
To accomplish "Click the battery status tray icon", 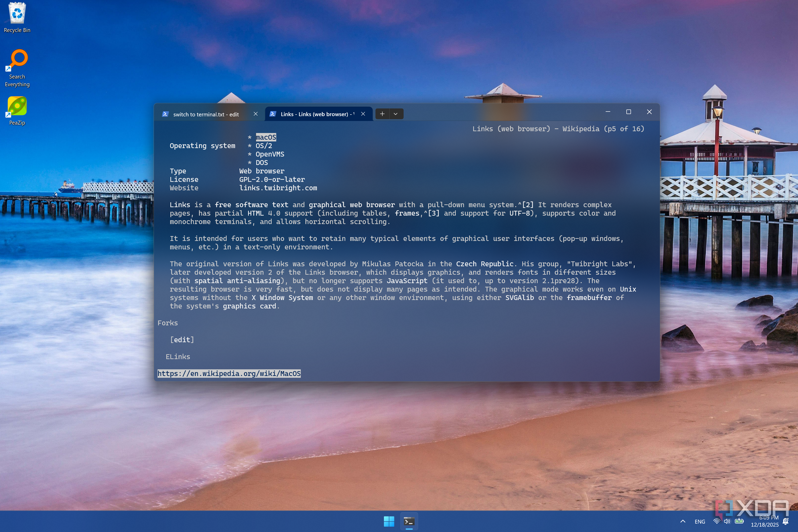I will coord(739,522).
